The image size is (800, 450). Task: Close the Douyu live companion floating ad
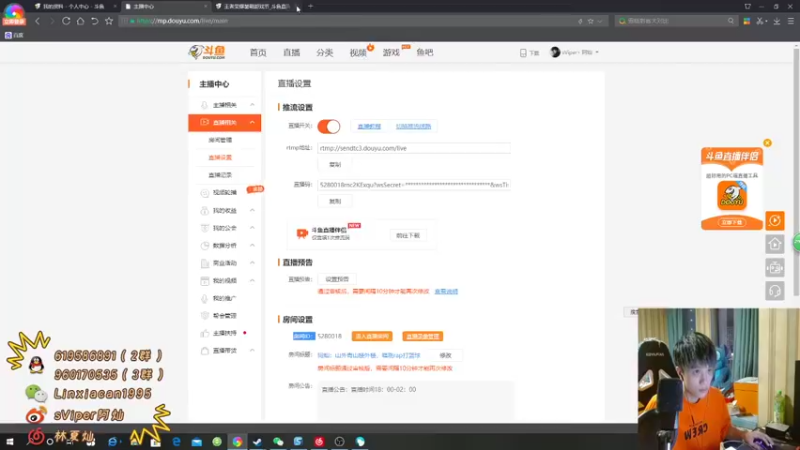point(767,143)
